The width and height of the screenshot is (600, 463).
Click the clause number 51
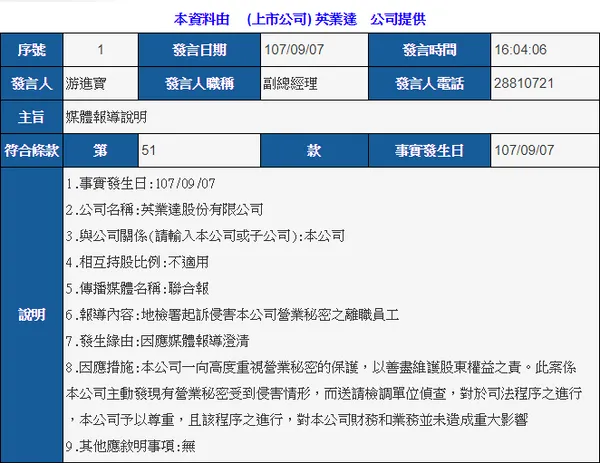click(148, 150)
